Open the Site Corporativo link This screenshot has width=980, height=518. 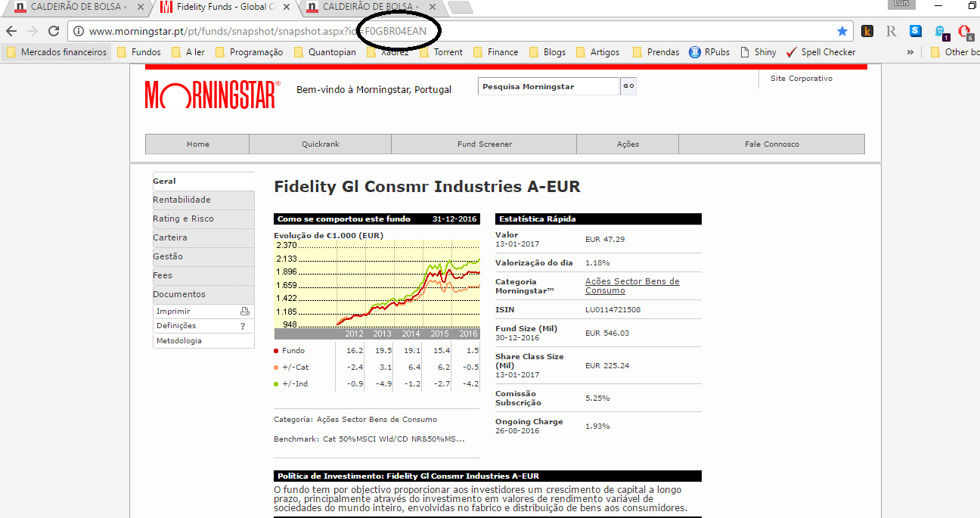pyautogui.click(x=801, y=79)
